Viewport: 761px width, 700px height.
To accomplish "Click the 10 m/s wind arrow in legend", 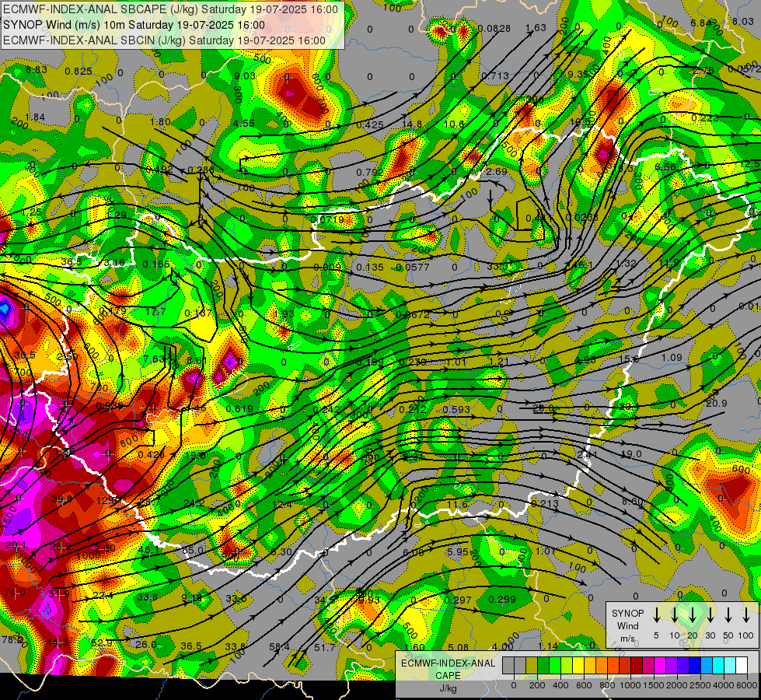I will coord(675,615).
